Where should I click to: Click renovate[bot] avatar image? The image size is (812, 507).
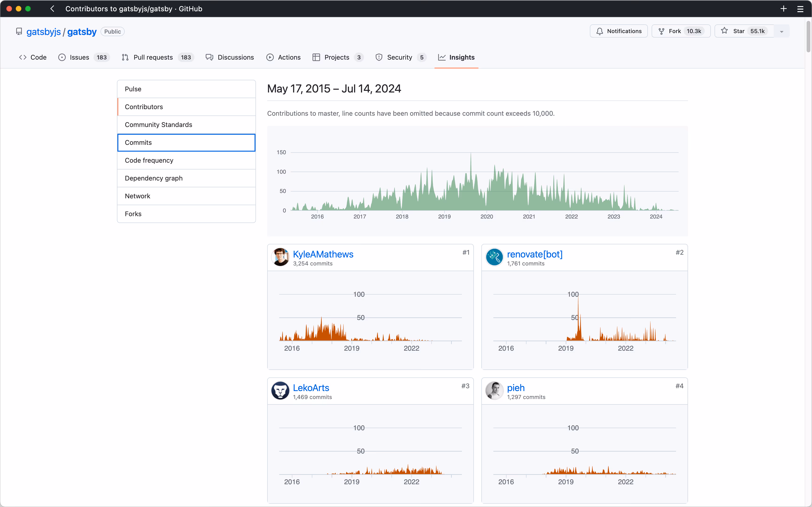(x=494, y=257)
